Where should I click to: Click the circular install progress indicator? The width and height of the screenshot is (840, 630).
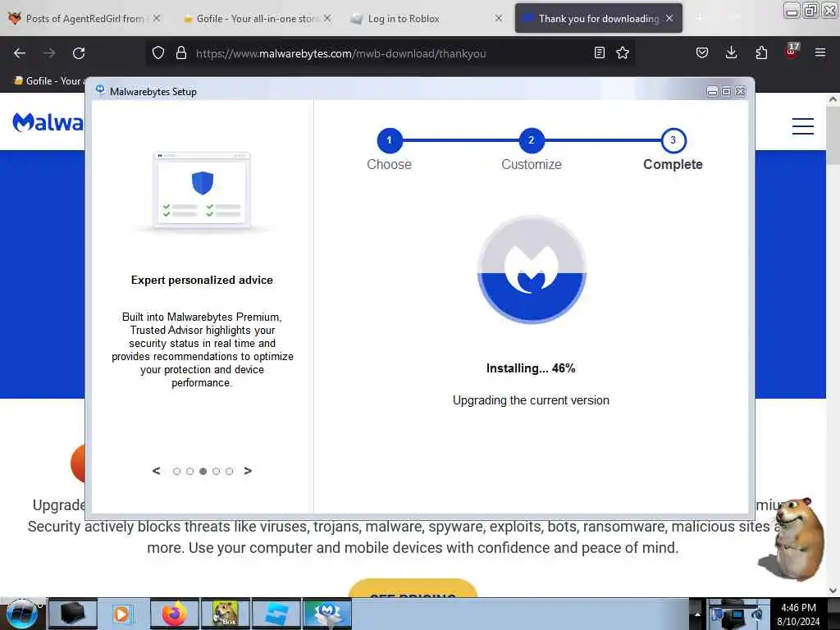(x=532, y=269)
